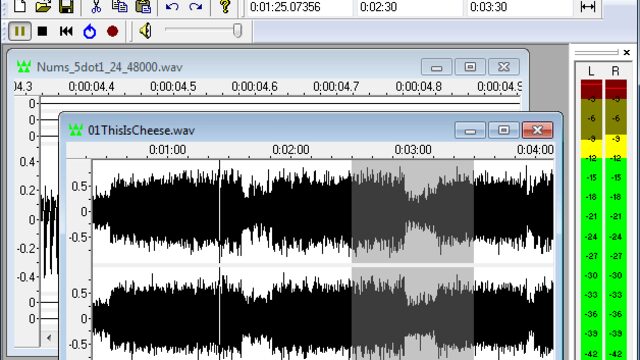Click the 01ThisIsCheese.wav title text
Image resolution: width=640 pixels, height=360 pixels.
click(x=141, y=130)
